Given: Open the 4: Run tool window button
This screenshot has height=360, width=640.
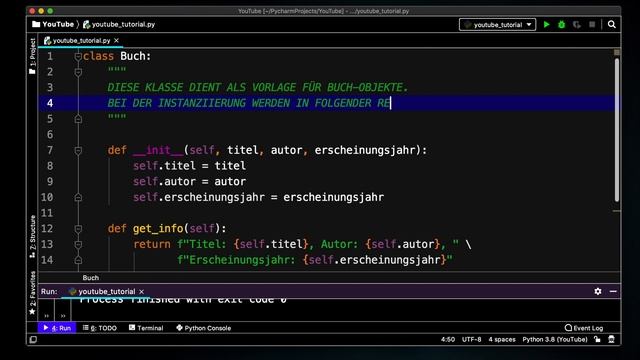Looking at the screenshot, I should tap(57, 328).
